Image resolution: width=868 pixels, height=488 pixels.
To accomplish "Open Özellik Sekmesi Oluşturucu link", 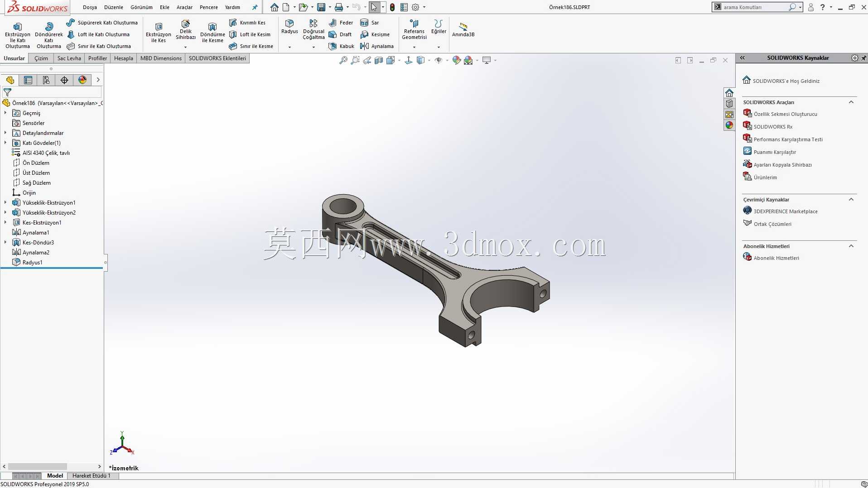I will pyautogui.click(x=785, y=114).
